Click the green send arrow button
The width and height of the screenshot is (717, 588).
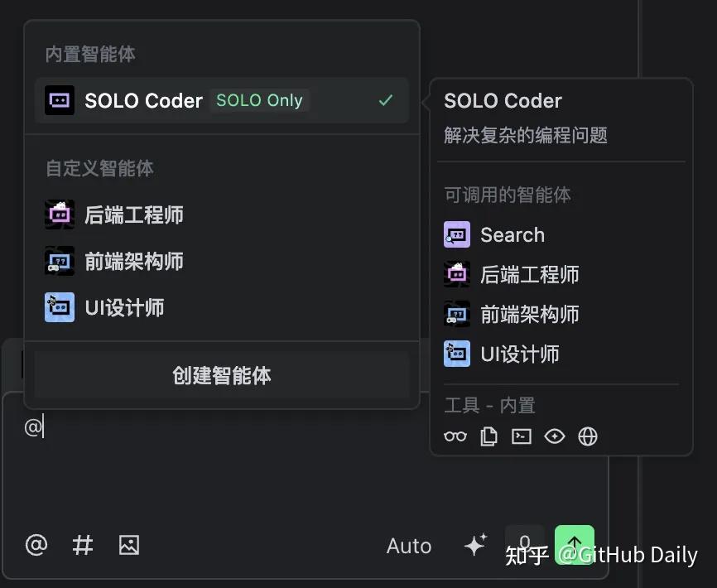click(x=575, y=544)
